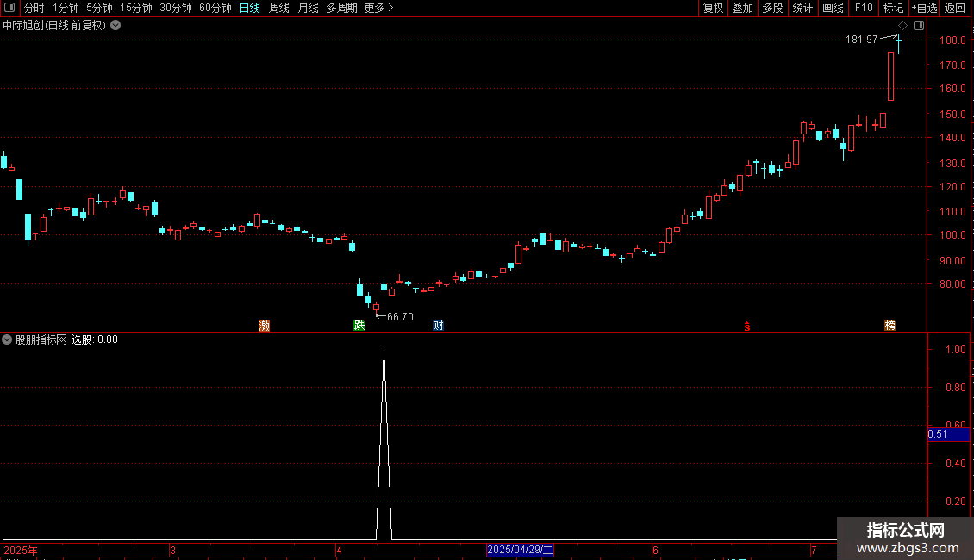Click the panel layout icon at top-left
Viewport: 974px width, 560px height.
tap(9, 8)
